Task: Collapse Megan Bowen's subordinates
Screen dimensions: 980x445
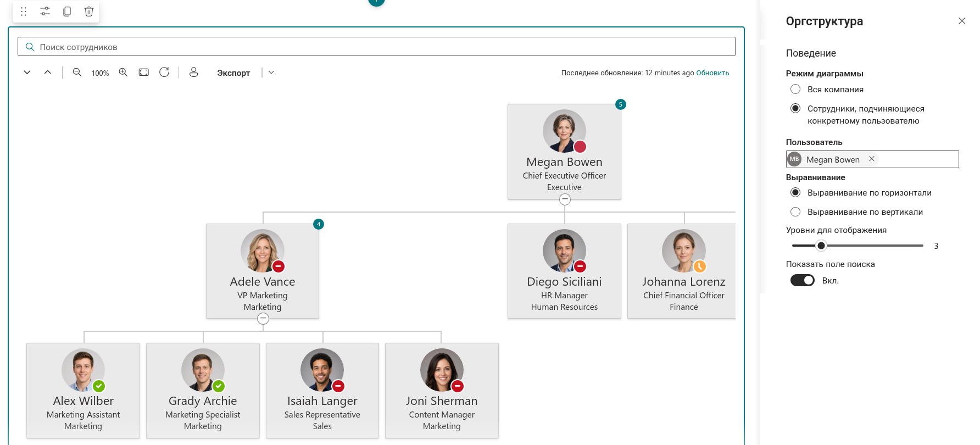Action: tap(565, 199)
